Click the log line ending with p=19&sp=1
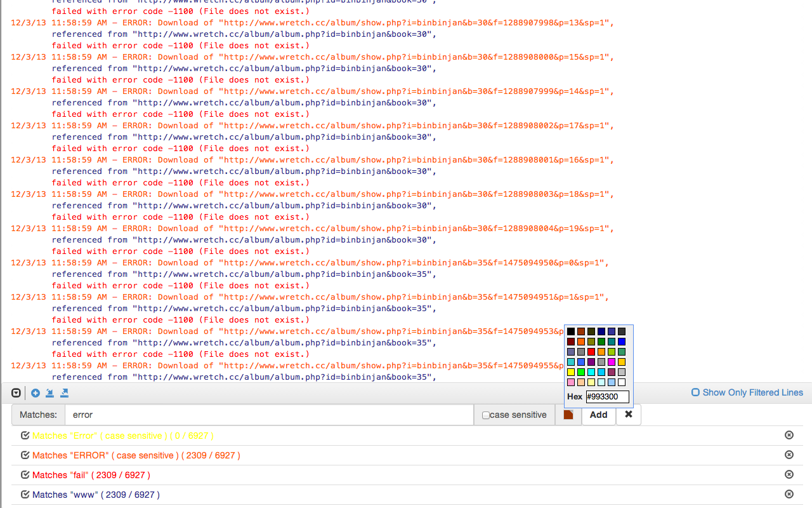The height and width of the screenshot is (508, 812). coord(312,229)
